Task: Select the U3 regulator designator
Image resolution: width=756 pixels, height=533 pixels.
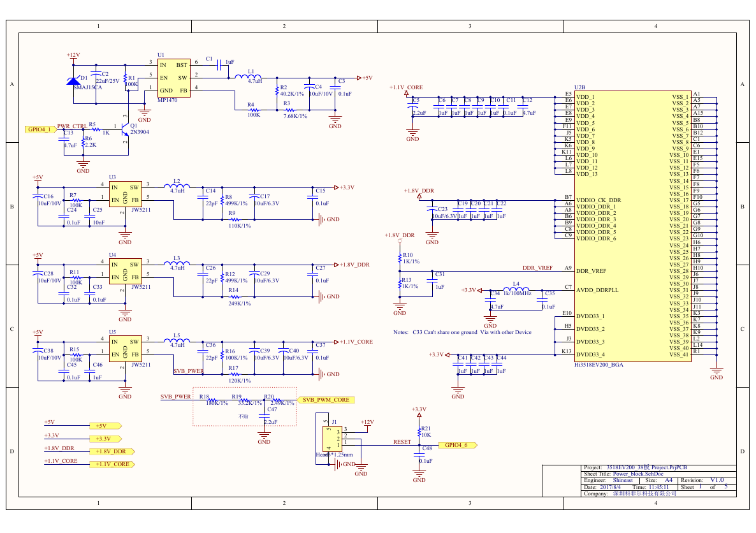Action: click(112, 177)
